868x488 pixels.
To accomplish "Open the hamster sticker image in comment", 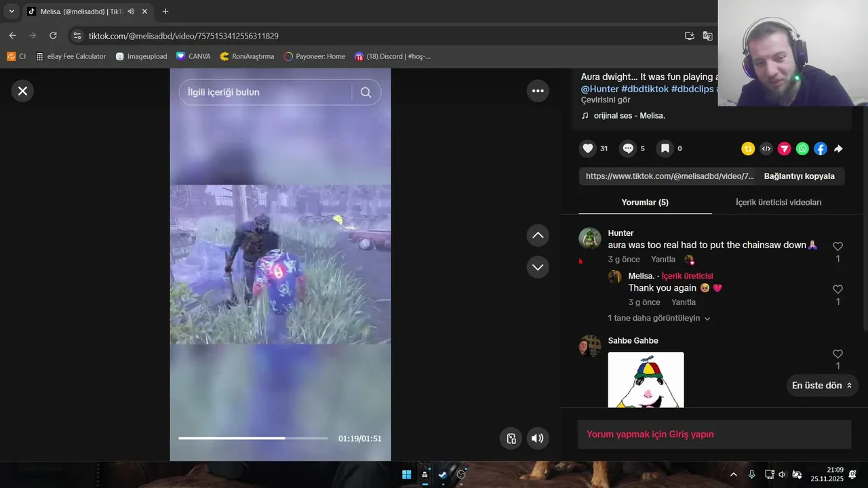I will [x=646, y=380].
